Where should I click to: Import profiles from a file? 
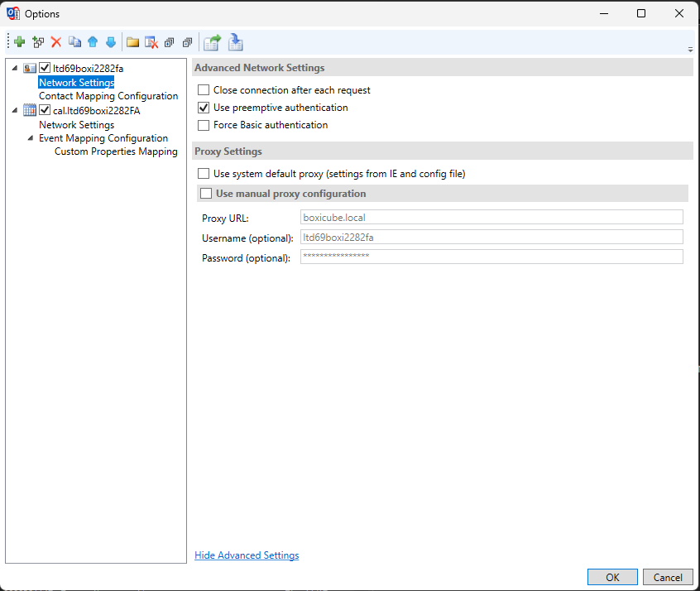(235, 42)
